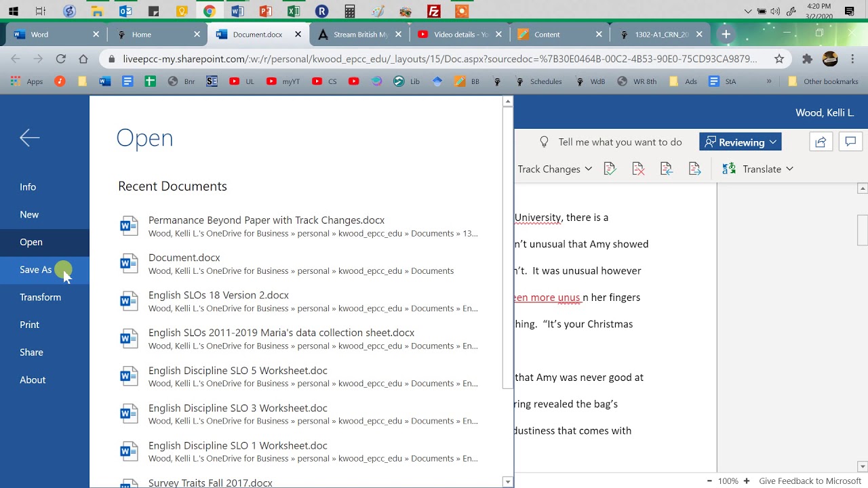The width and height of the screenshot is (868, 488).
Task: Open English SLOs 2011-2019 Maria's data collection sheet
Action: click(x=298, y=339)
